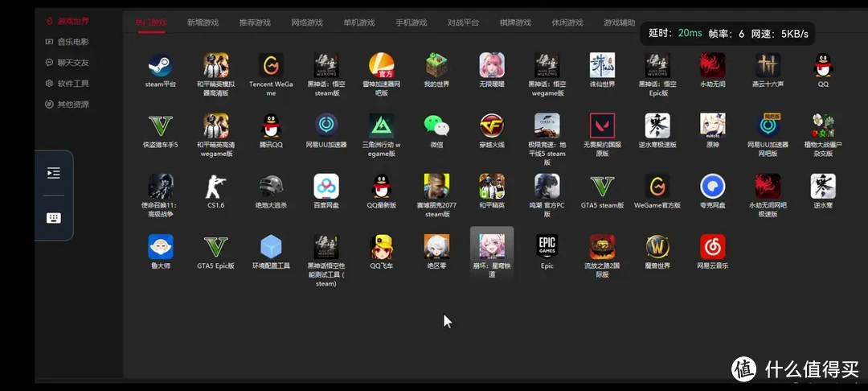
Task: Launch 我的世界 game icon
Action: (x=436, y=65)
